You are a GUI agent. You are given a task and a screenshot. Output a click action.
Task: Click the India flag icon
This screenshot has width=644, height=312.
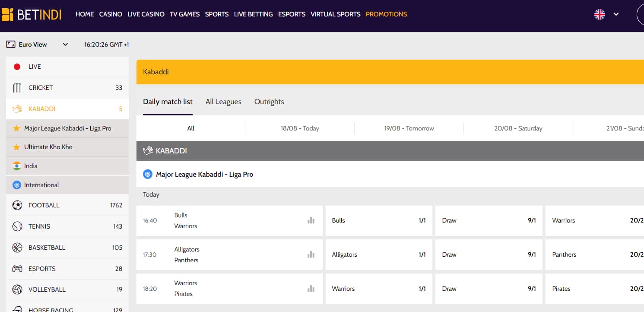coord(17,166)
